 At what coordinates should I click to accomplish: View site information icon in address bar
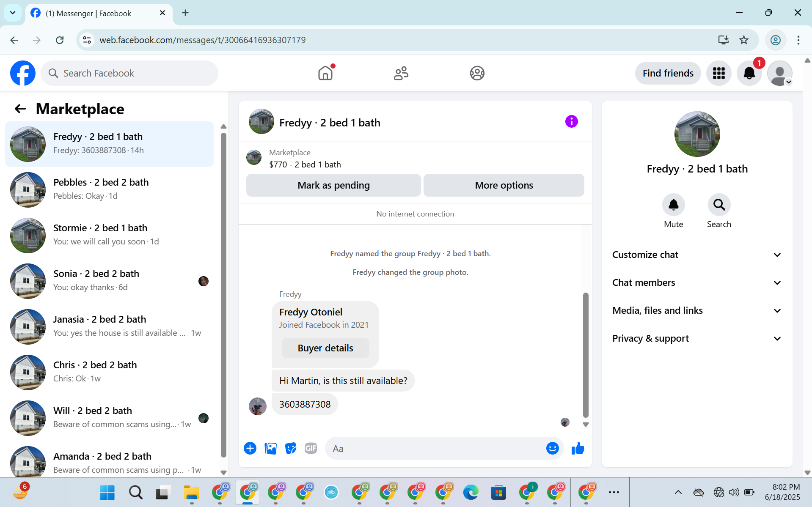tap(87, 40)
